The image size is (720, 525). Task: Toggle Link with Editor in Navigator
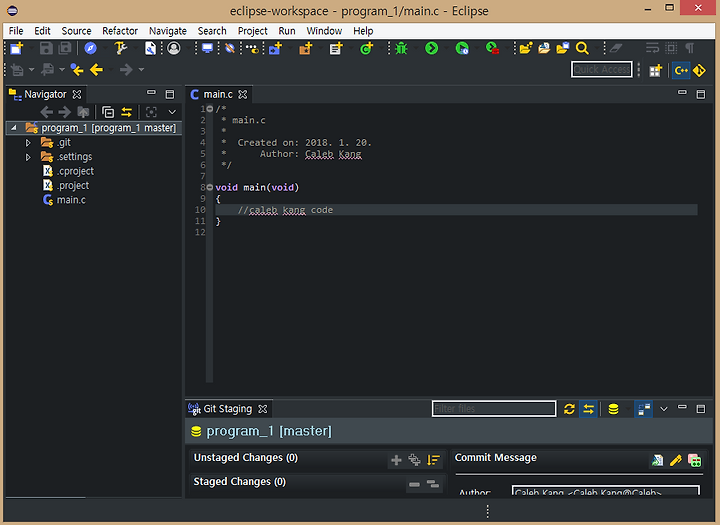[x=127, y=112]
